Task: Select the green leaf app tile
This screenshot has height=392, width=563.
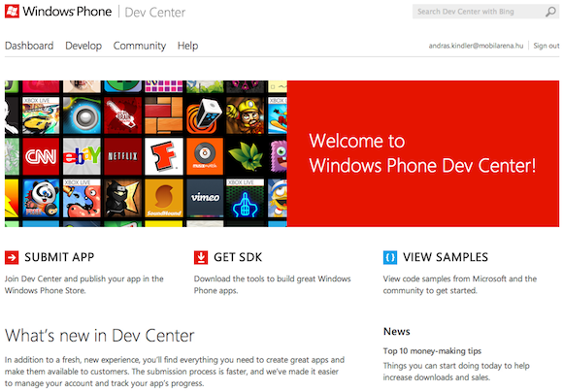Action: (x=246, y=156)
